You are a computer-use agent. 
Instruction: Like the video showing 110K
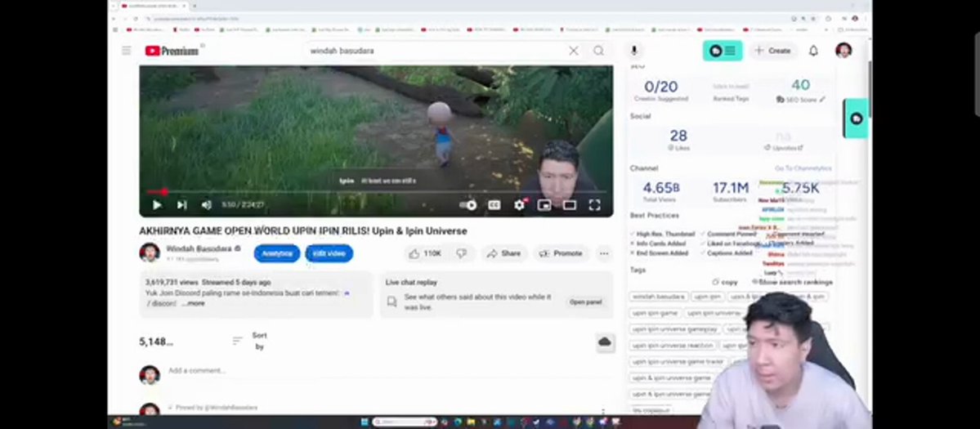click(425, 253)
